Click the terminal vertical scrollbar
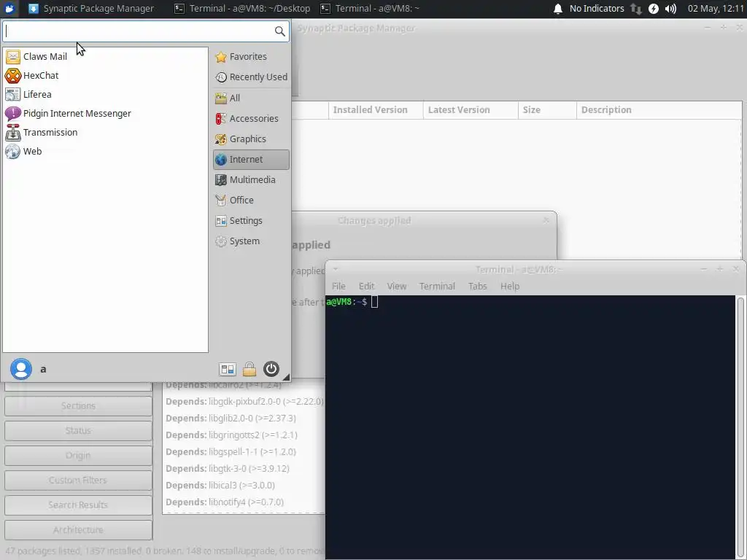 [x=740, y=427]
